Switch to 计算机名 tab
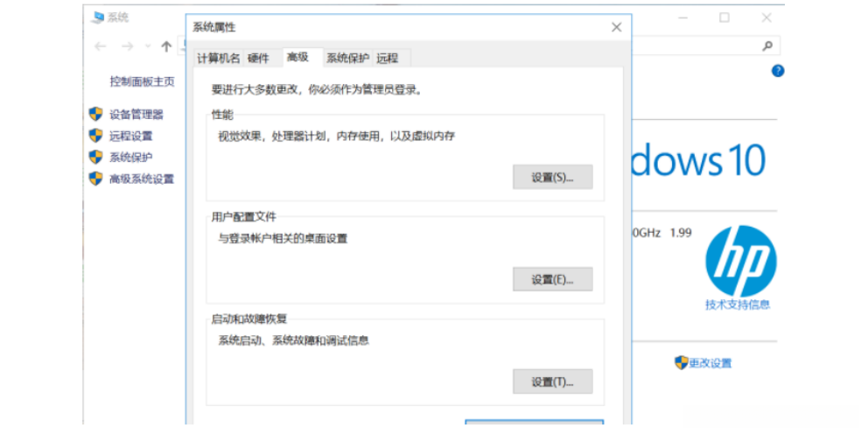 [x=219, y=58]
